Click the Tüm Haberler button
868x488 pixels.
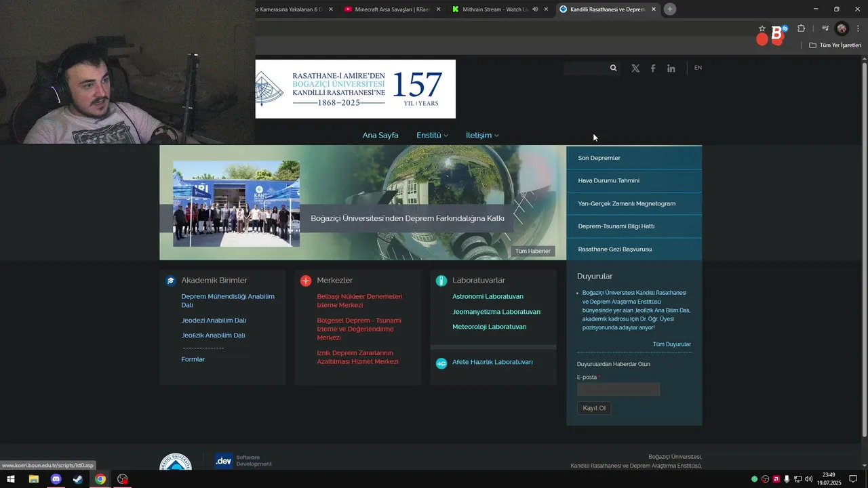click(x=533, y=251)
